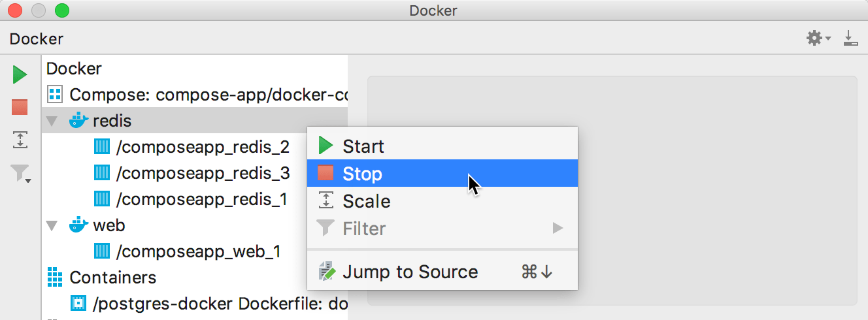Viewport: 868px width, 320px height.
Task: Click the /postgres-docker container icon
Action: 78,304
